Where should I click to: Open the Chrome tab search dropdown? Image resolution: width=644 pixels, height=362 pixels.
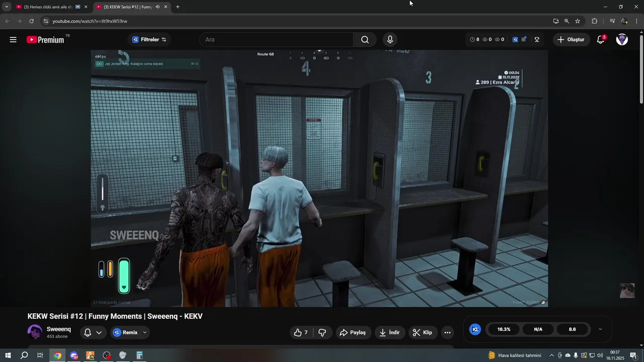point(7,7)
